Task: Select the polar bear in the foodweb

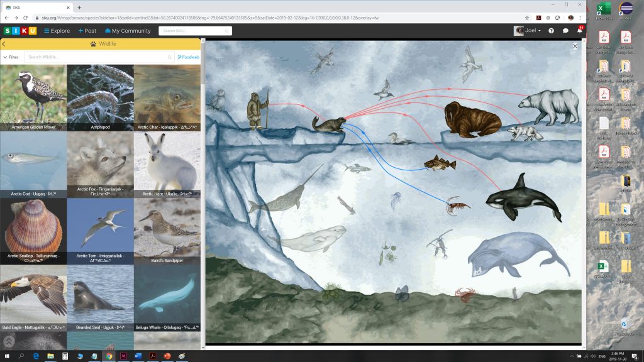Action: 549,107
